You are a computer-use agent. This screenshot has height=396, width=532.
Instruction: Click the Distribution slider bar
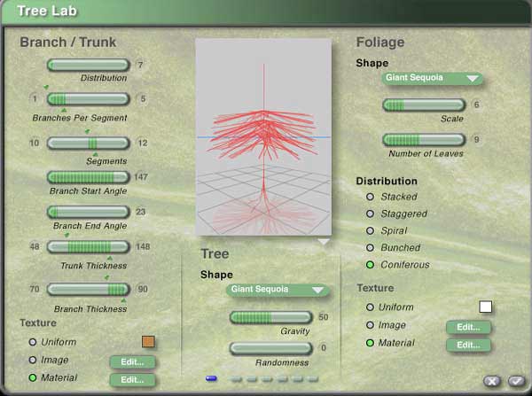(88, 65)
